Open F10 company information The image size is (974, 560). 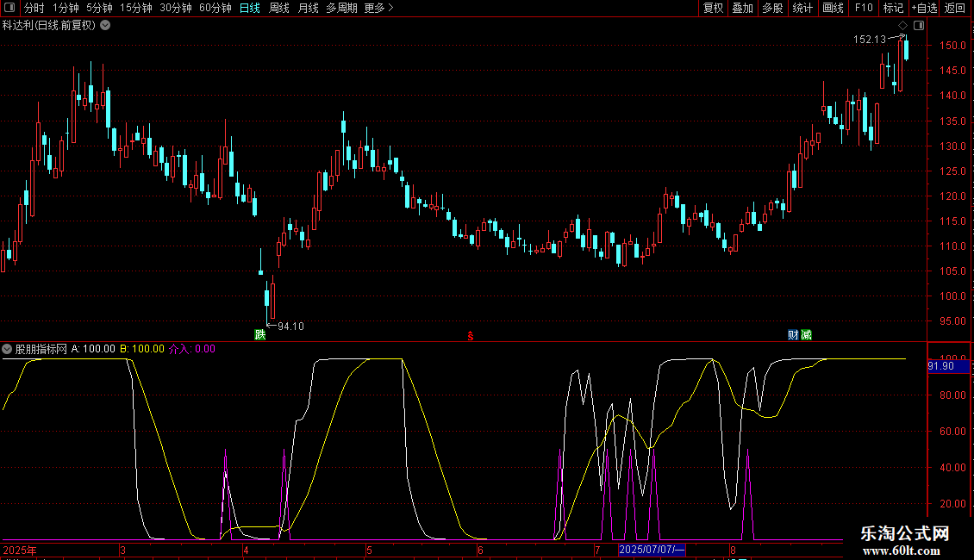pos(863,8)
